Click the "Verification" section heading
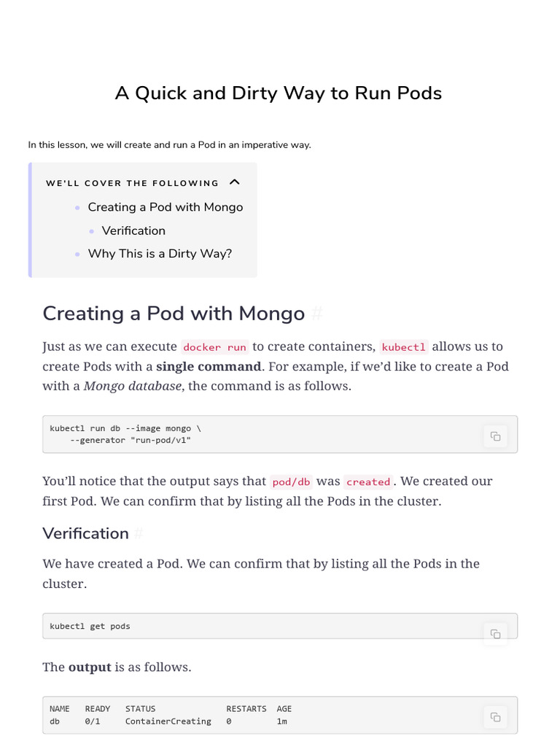 click(85, 534)
